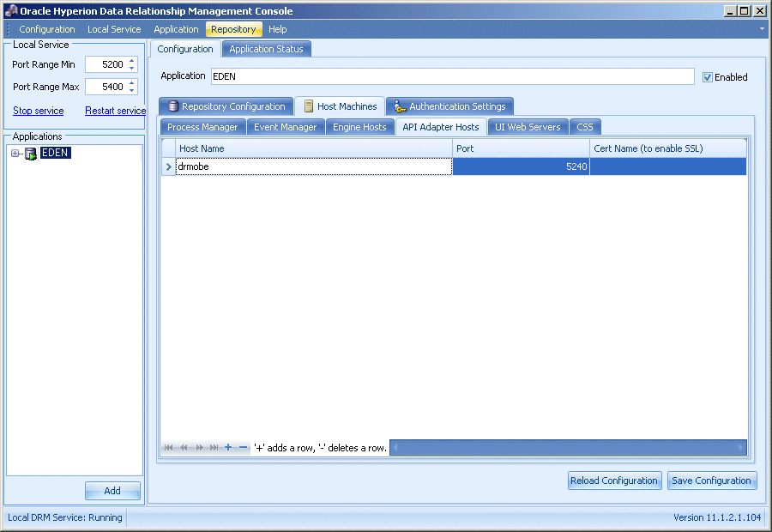Open the Host Machines tab

(341, 106)
